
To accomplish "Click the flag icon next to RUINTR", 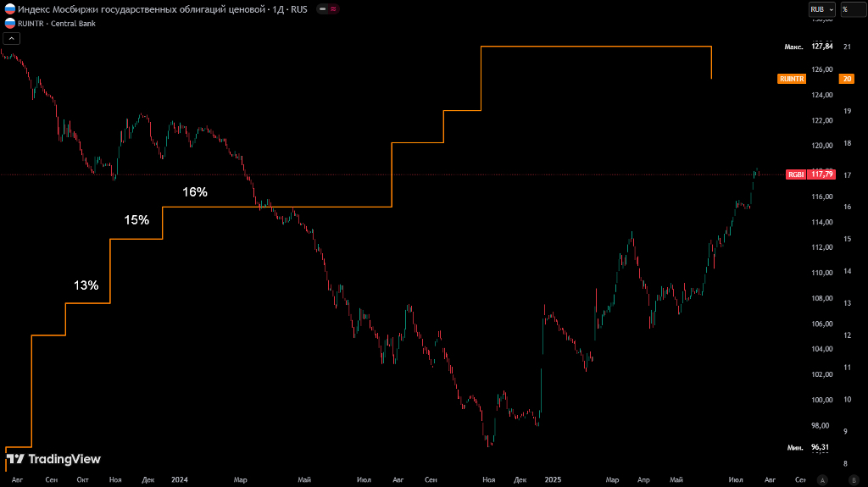I will pyautogui.click(x=9, y=24).
